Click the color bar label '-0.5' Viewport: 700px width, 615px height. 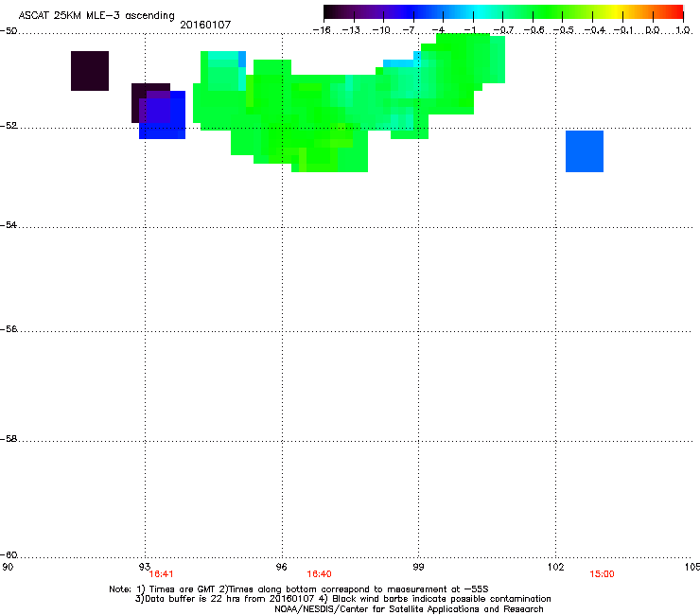pyautogui.click(x=564, y=30)
